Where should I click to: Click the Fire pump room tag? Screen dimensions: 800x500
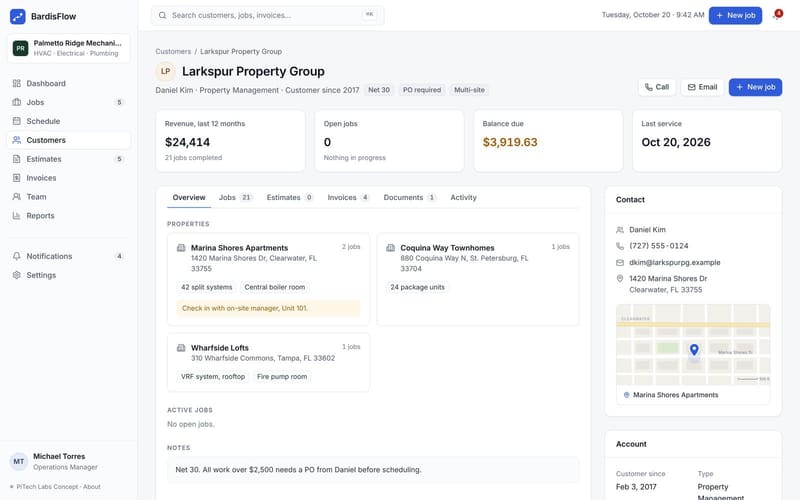coord(282,377)
